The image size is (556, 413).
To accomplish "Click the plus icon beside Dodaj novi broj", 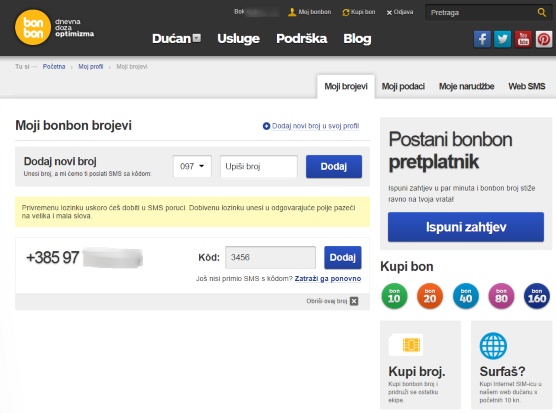I will 266,126.
